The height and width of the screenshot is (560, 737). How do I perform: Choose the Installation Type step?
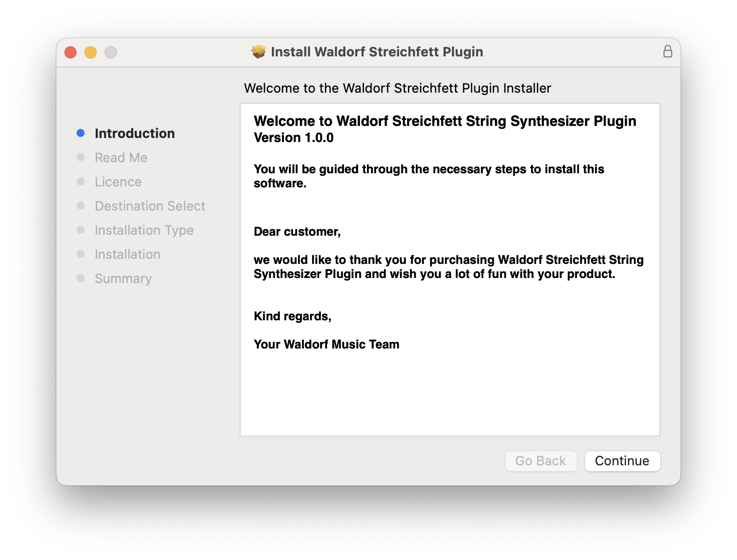click(x=144, y=230)
